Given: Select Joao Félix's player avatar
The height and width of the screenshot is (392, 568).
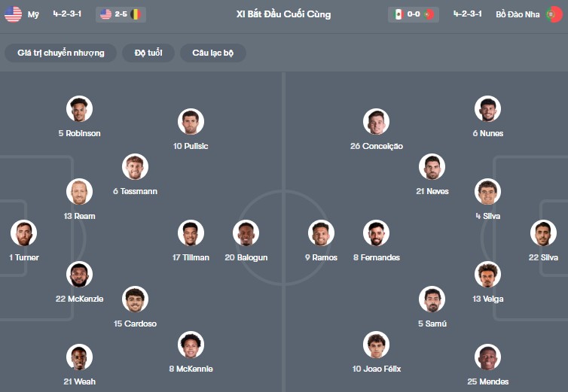Looking at the screenshot, I should tap(377, 345).
